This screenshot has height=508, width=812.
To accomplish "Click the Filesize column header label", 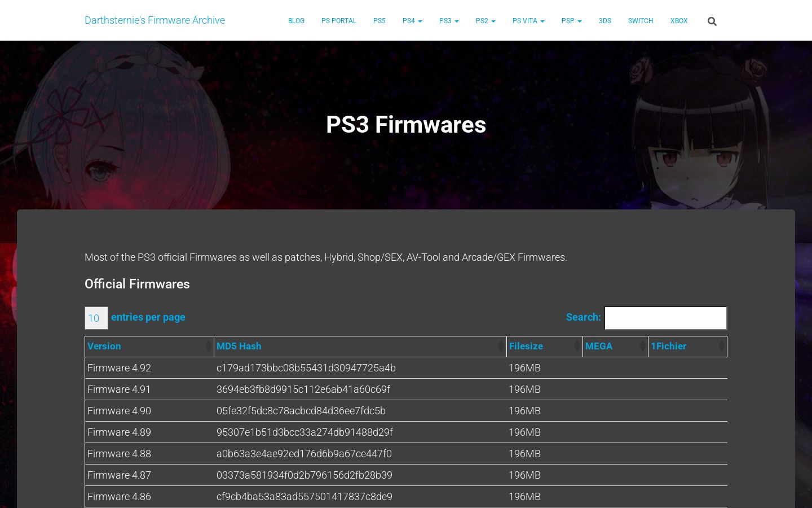I will pyautogui.click(x=526, y=346).
